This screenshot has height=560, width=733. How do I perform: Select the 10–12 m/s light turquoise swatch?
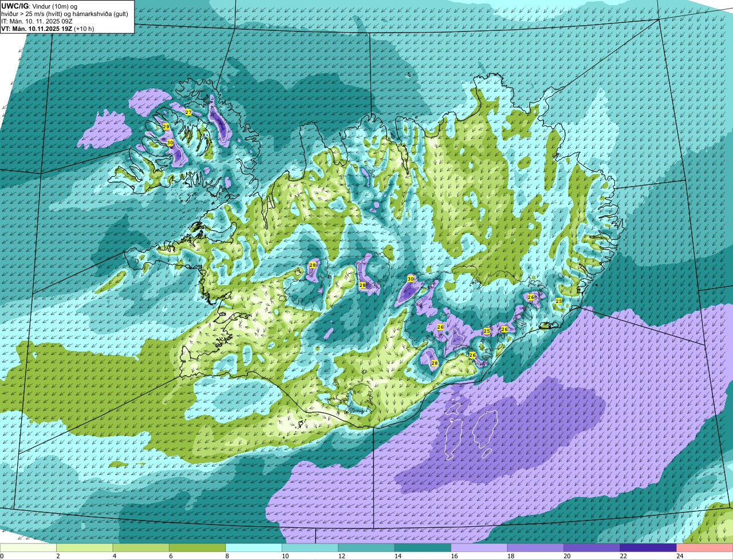[310, 547]
